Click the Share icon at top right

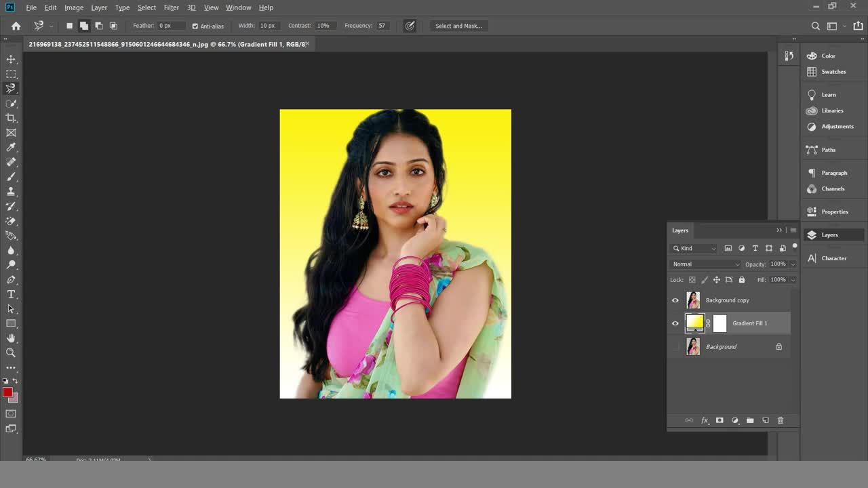(858, 26)
